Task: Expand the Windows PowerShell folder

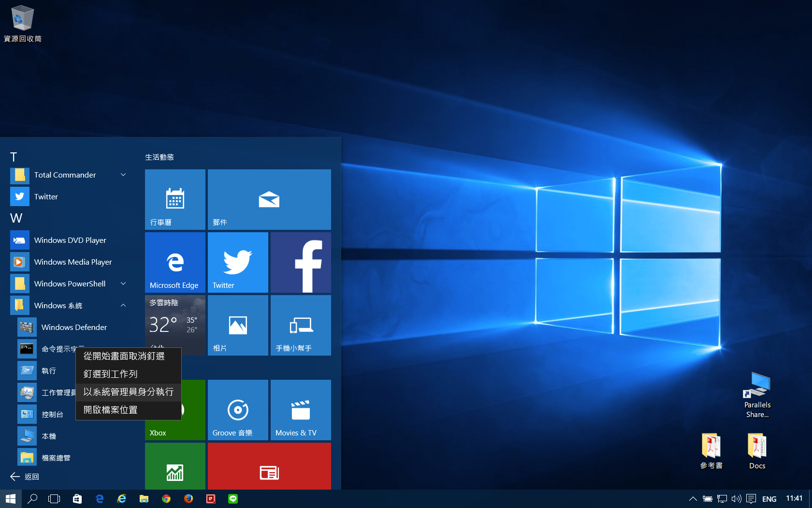Action: point(123,284)
